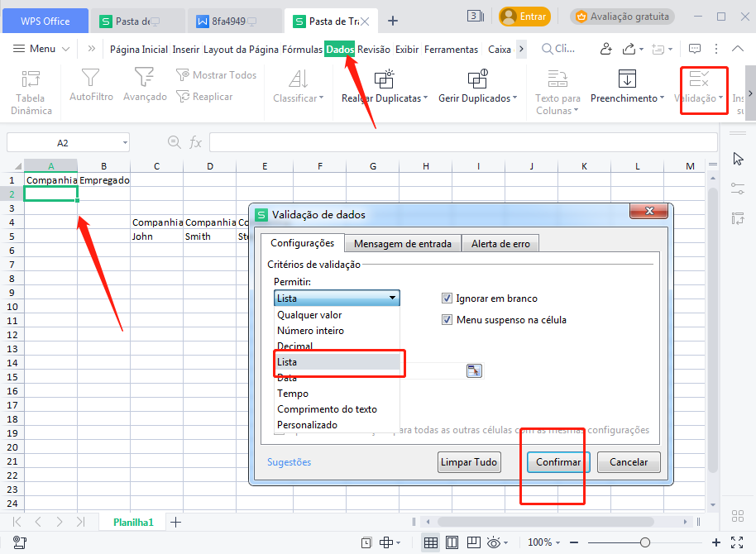The height and width of the screenshot is (554, 756).
Task: Open the Realçar Duplicatas tool
Action: (x=384, y=80)
